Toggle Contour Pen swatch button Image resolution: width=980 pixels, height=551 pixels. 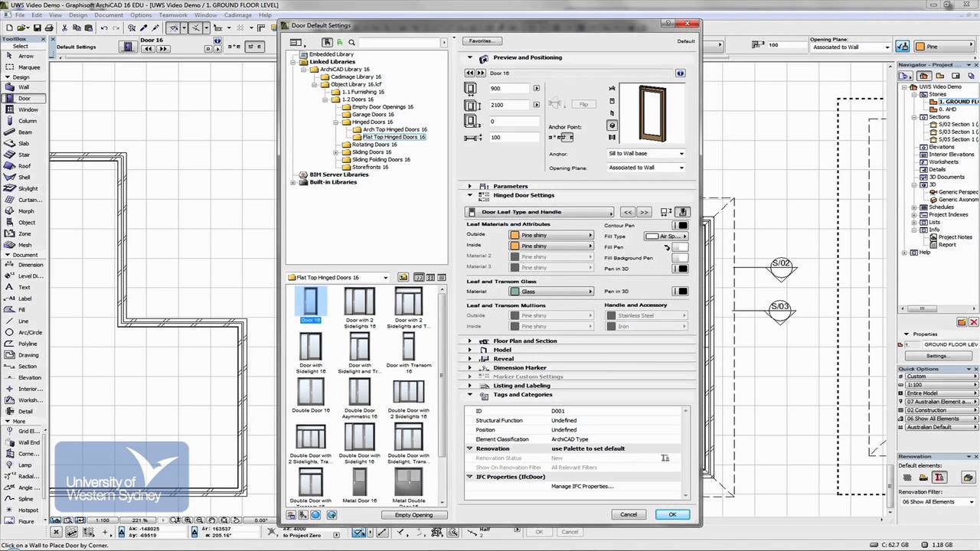tap(680, 226)
